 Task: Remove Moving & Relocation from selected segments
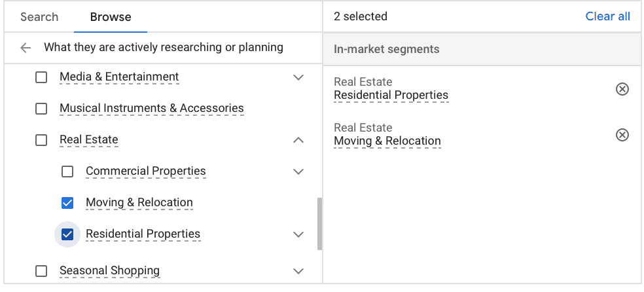(622, 135)
